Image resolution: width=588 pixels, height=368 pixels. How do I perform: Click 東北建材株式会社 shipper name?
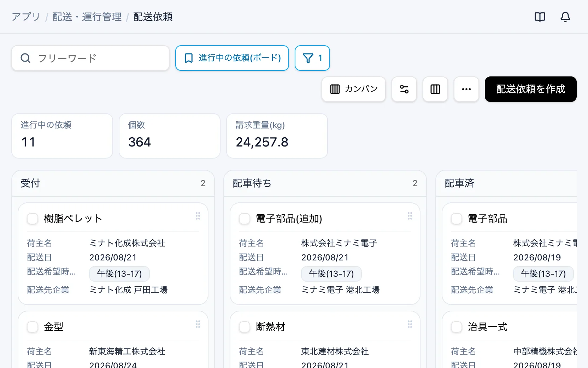tap(335, 351)
